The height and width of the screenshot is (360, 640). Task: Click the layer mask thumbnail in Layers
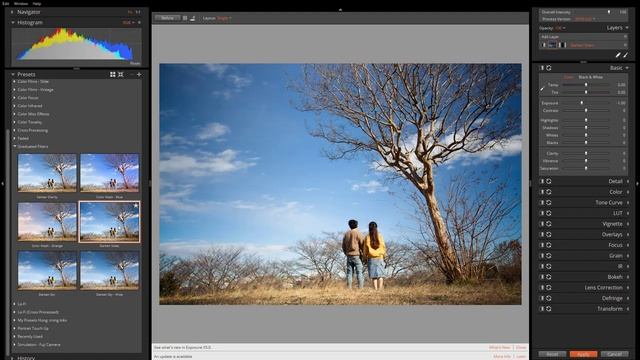coord(562,45)
